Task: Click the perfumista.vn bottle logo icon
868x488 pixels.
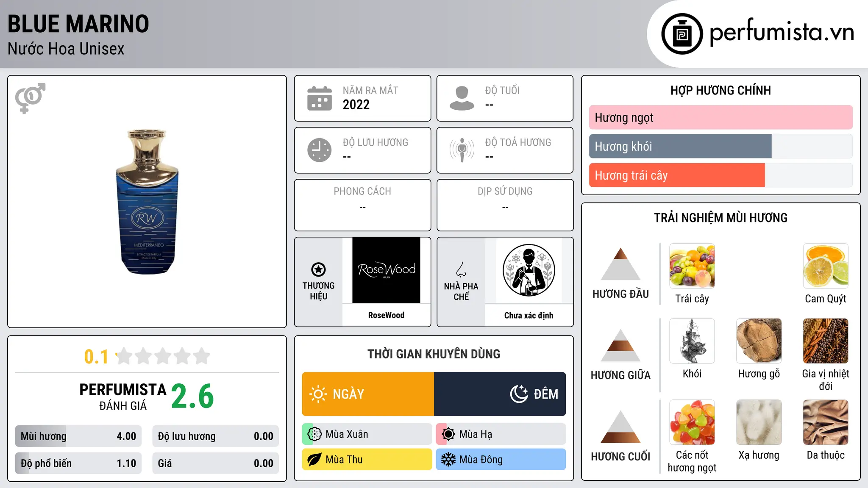Action: [x=682, y=34]
